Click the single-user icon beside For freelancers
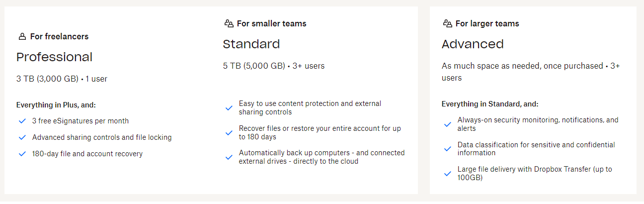Image resolution: width=644 pixels, height=204 pixels. coord(22,36)
